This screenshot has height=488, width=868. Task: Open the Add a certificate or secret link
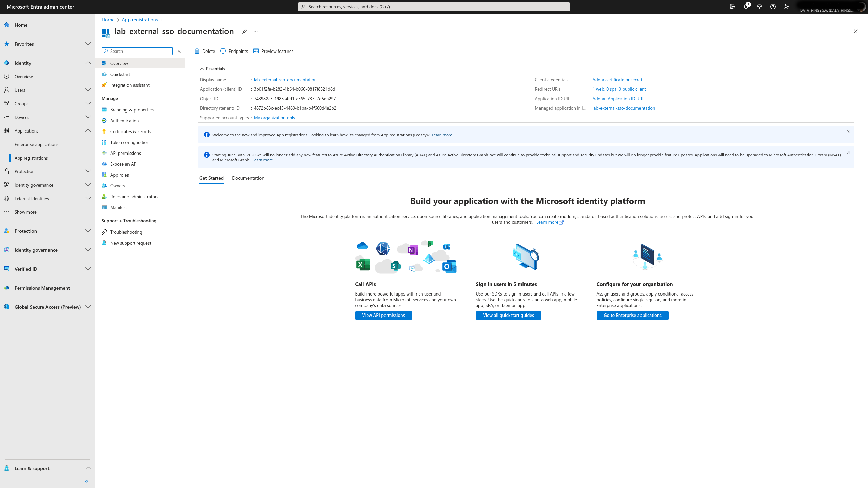pos(617,80)
